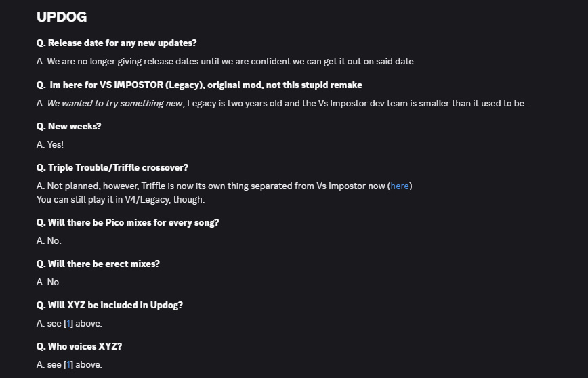Click the "No." answer under erect mixes question
588x378 pixels.
49,282
